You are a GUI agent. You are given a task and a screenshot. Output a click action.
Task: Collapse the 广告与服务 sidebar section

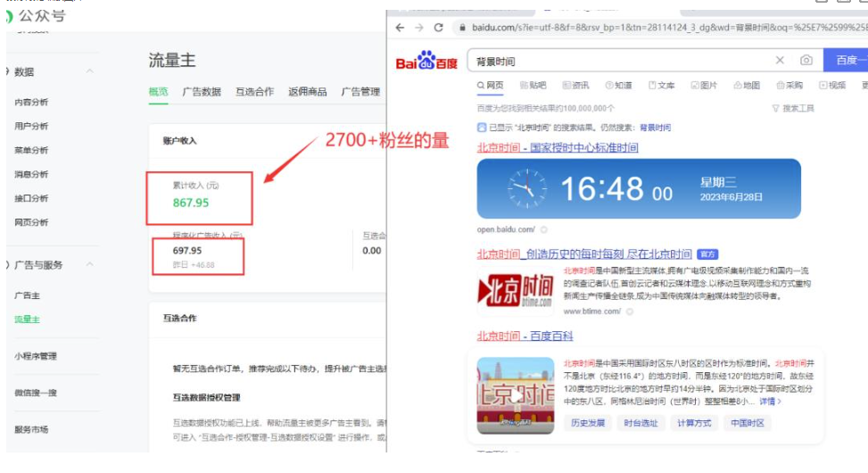click(x=90, y=264)
